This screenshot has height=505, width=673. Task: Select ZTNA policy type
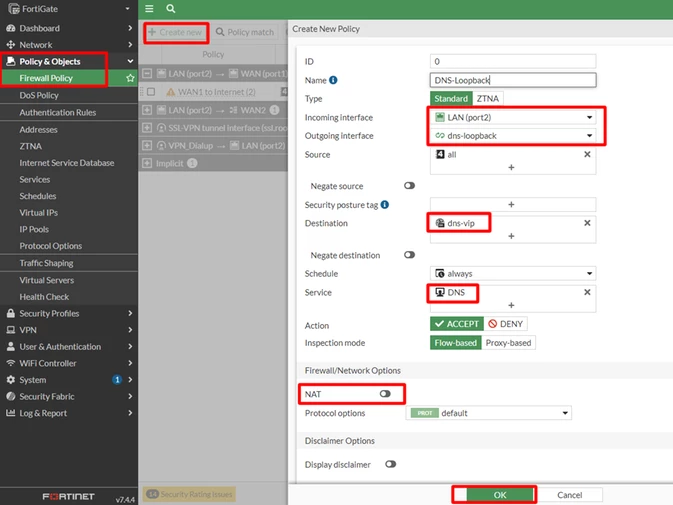pyautogui.click(x=488, y=99)
